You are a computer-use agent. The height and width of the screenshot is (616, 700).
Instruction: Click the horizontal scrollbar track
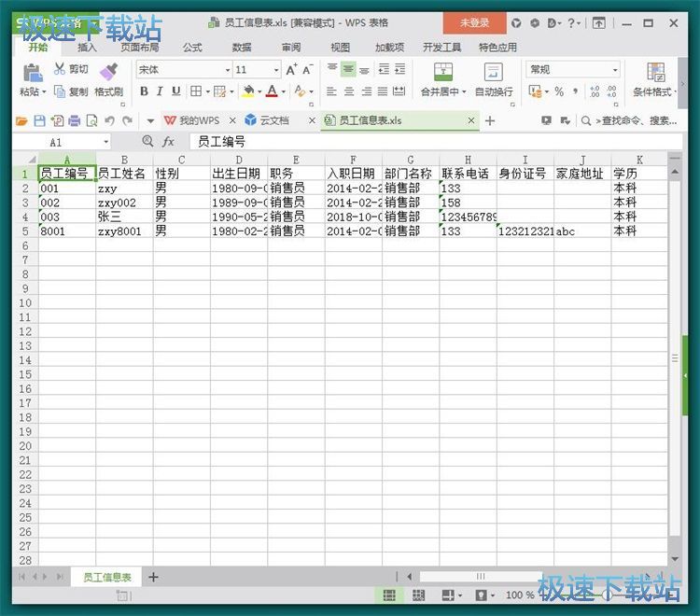pyautogui.click(x=481, y=576)
